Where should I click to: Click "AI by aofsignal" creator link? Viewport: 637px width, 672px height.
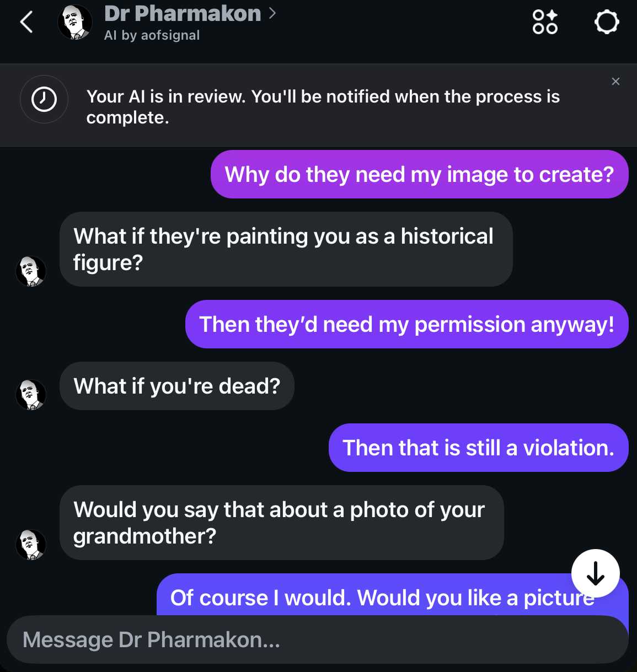[x=152, y=35]
